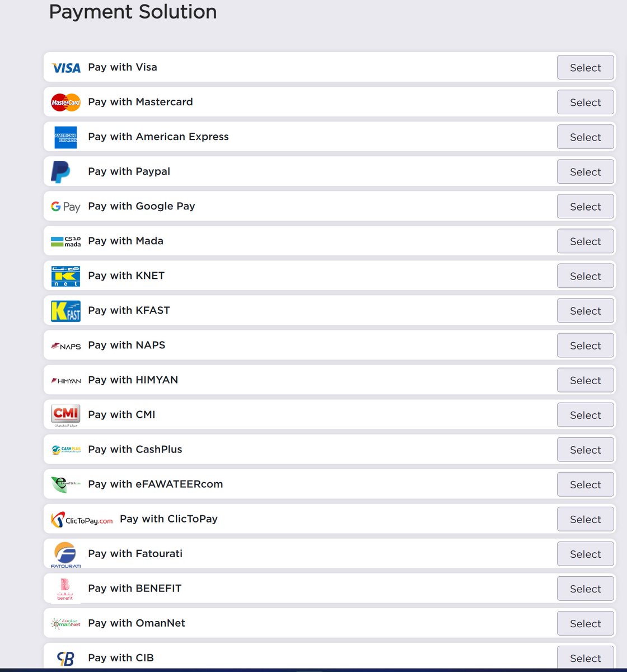Click 'Pay with Google Pay' text
Image resolution: width=627 pixels, height=672 pixels.
point(142,206)
